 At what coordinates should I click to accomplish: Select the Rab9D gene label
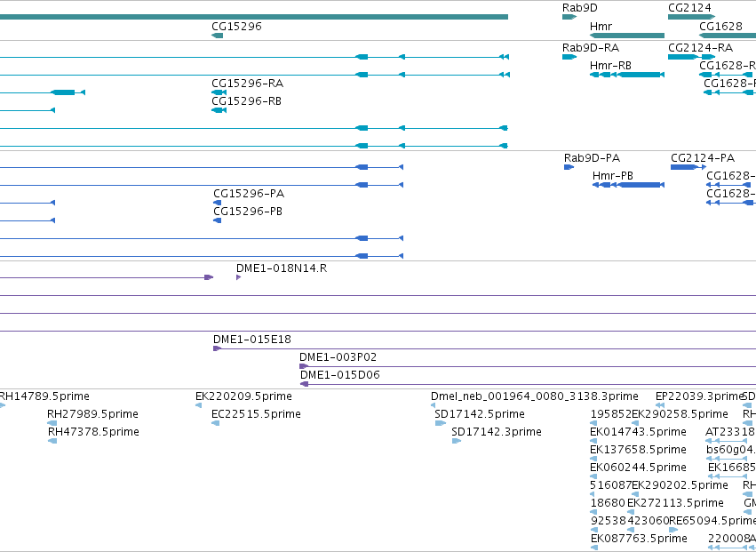(x=579, y=8)
